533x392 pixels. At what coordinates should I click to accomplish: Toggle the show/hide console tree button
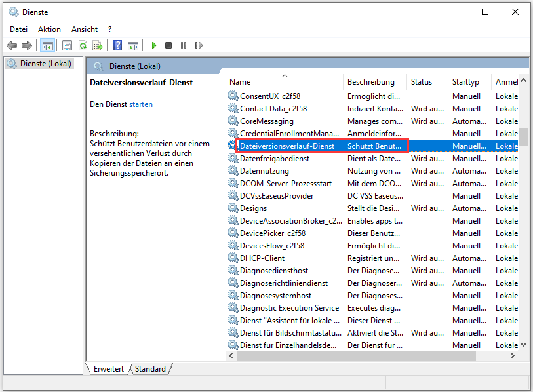(47, 45)
